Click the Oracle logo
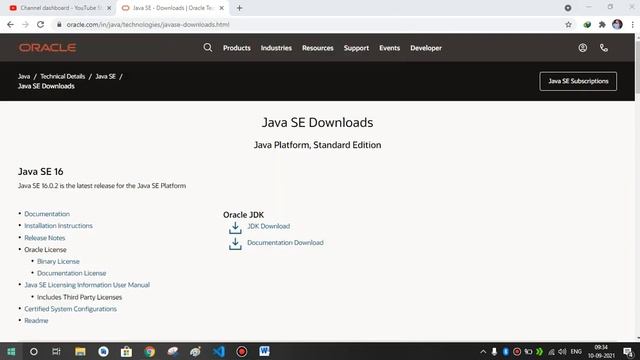 47,48
